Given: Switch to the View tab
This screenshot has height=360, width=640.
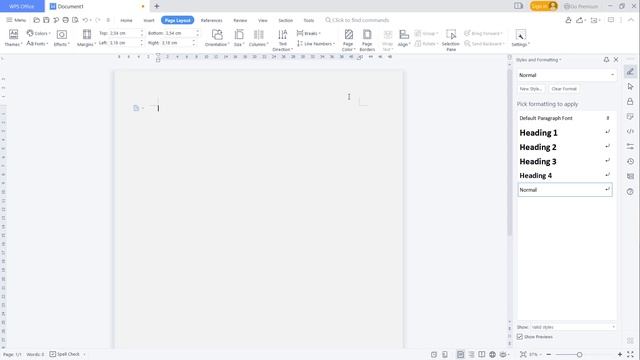Looking at the screenshot, I should tap(263, 20).
